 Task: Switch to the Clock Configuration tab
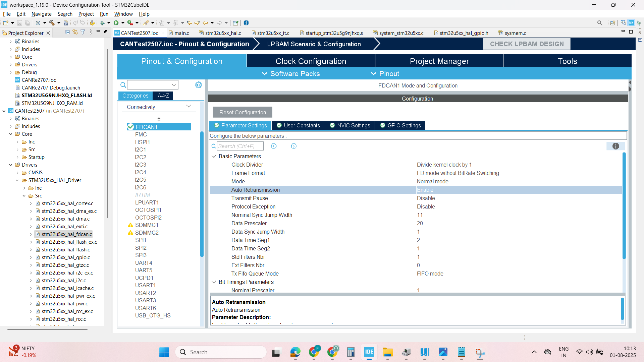[x=311, y=61]
